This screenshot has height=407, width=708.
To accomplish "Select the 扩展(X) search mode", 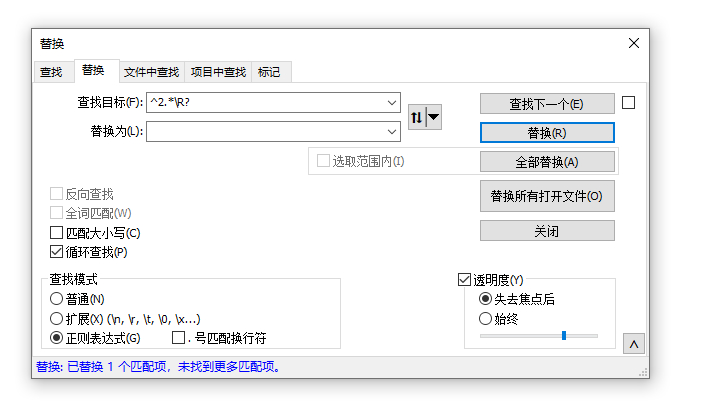I will [x=56, y=318].
